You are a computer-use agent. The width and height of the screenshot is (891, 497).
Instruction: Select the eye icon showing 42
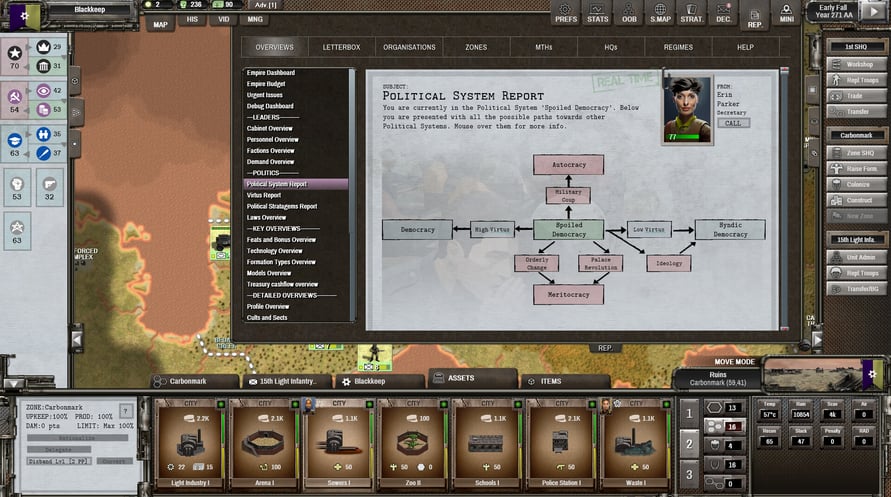44,90
